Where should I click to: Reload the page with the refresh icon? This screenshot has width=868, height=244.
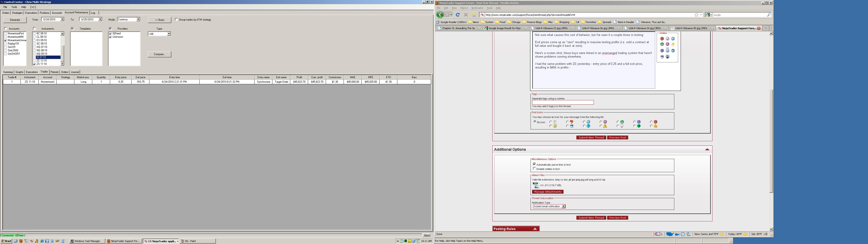pyautogui.click(x=458, y=15)
